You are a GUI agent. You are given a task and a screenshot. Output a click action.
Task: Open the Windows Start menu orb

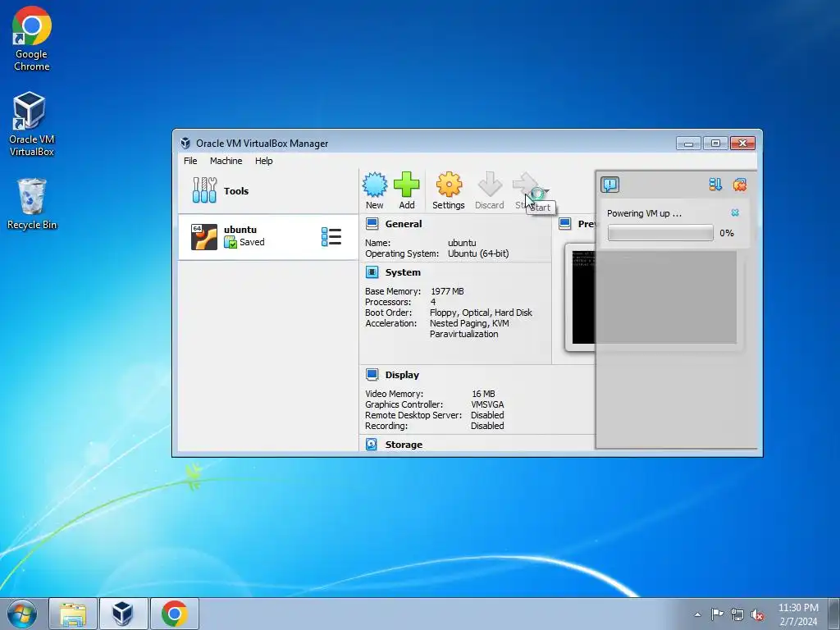pyautogui.click(x=22, y=614)
